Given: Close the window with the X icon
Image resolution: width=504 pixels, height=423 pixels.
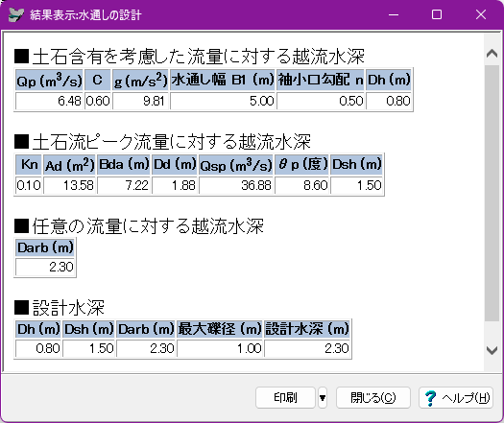Looking at the screenshot, I should point(481,14).
